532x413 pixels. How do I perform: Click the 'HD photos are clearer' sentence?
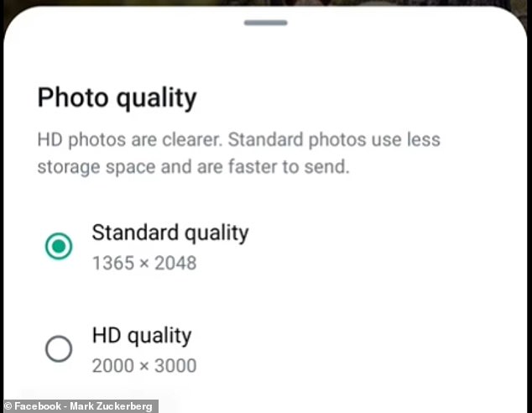tap(129, 140)
